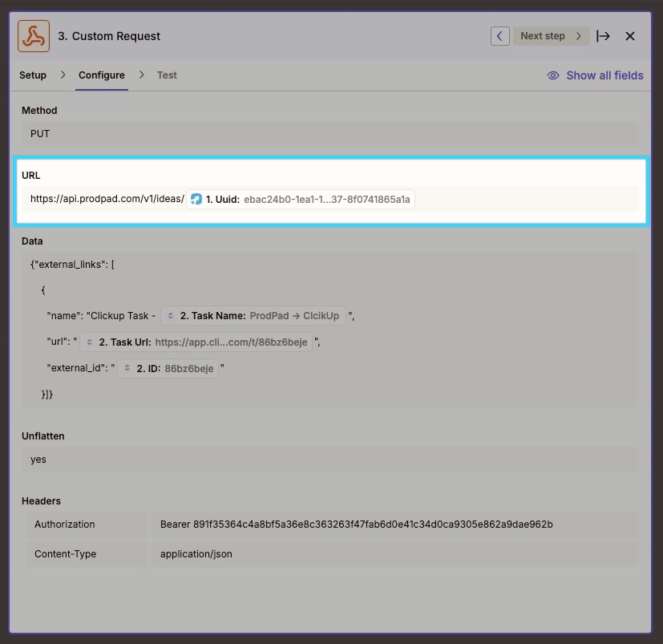Viewport: 663px width, 644px height.
Task: Close the Custom Request panel
Action: [630, 36]
